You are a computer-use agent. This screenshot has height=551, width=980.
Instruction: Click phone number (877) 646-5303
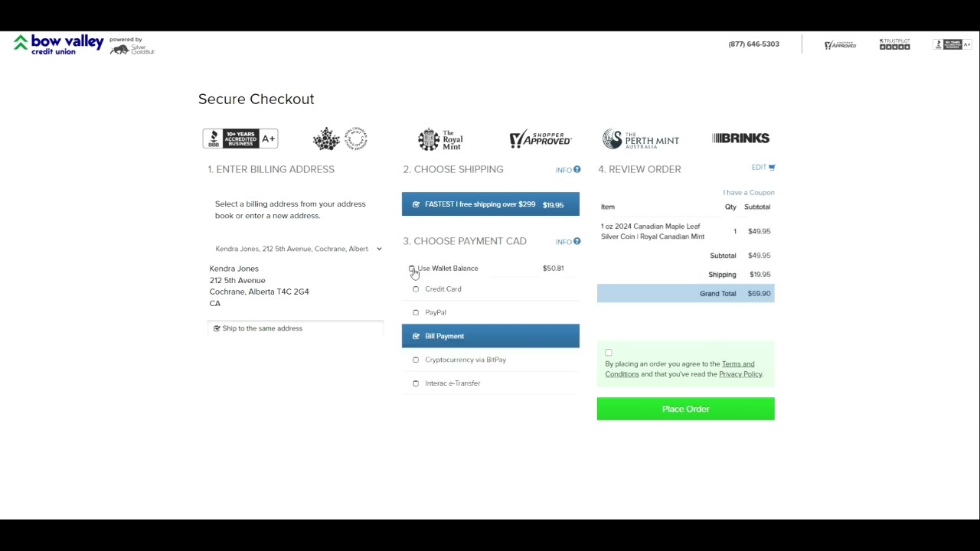tap(754, 44)
